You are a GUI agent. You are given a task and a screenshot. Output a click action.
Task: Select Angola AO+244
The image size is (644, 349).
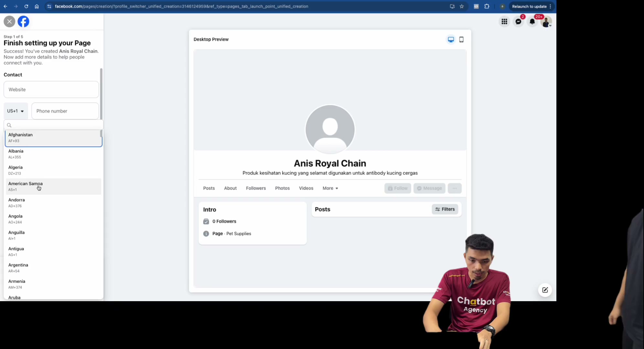54,219
